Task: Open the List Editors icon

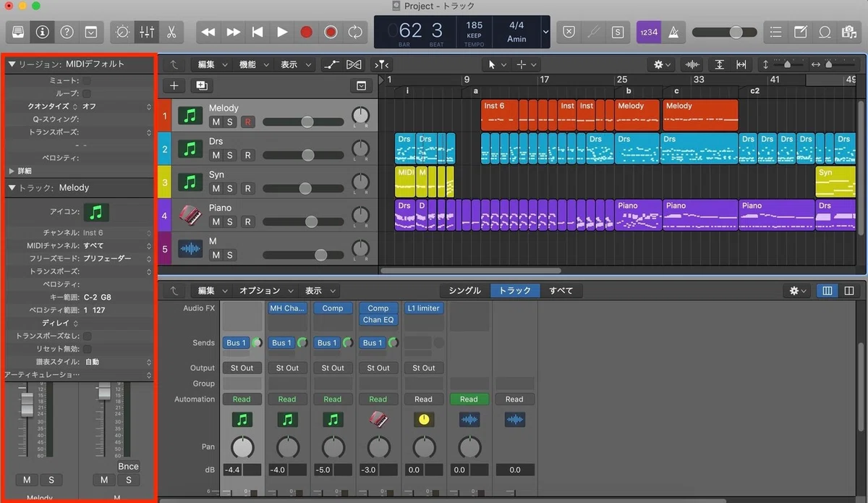Action: coord(776,32)
